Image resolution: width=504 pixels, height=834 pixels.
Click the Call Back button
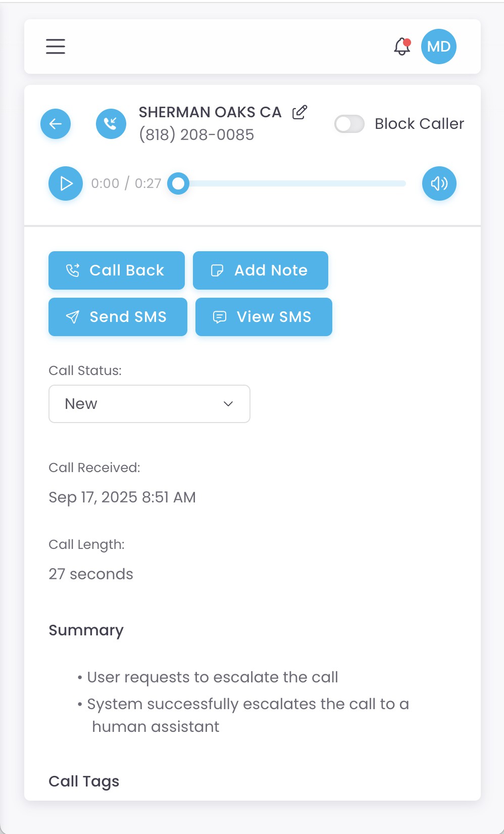point(117,270)
